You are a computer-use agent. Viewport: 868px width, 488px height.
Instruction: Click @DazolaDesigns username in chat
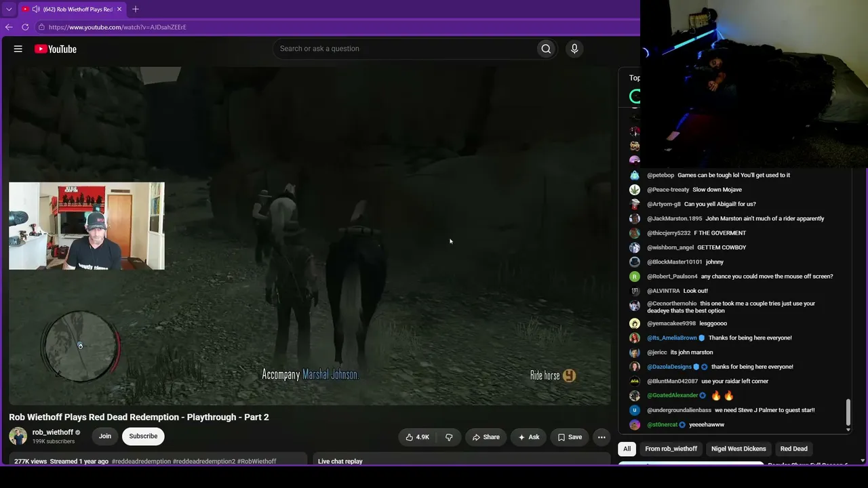669,367
